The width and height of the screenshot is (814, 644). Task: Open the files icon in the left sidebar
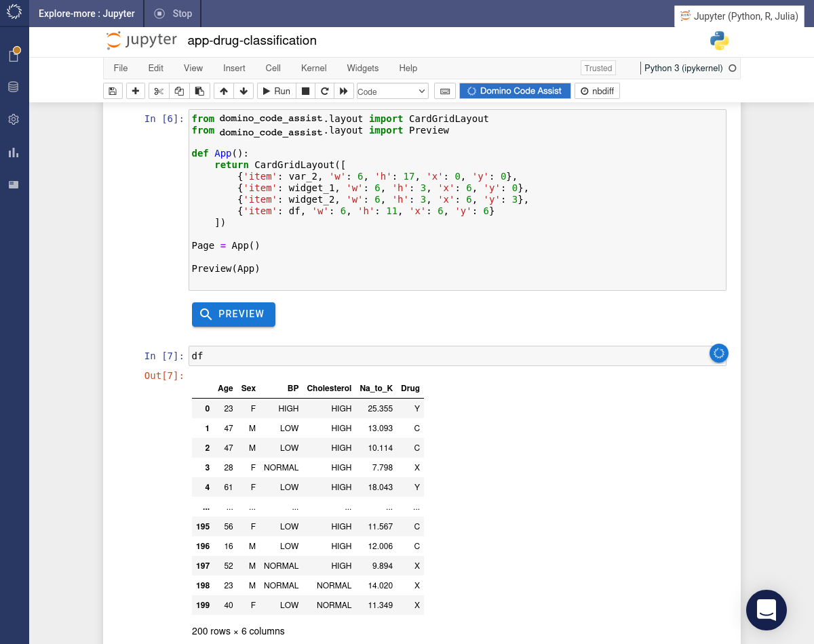click(x=14, y=55)
